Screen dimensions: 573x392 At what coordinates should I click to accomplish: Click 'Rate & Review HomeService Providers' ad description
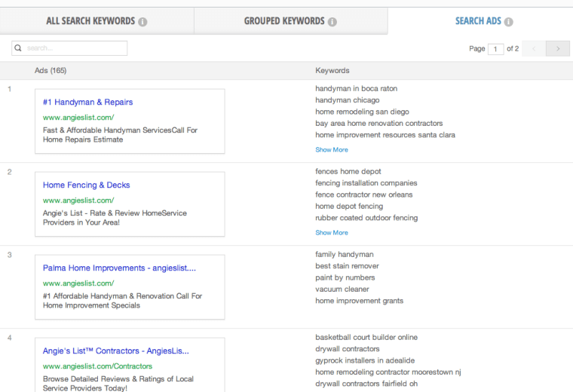point(115,218)
